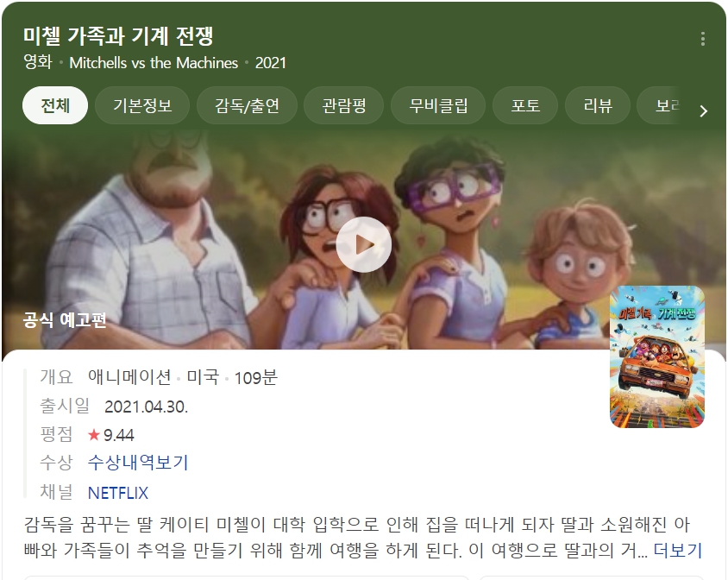728x580 pixels.
Task: Click the 공식 예고편 label
Action: (65, 319)
